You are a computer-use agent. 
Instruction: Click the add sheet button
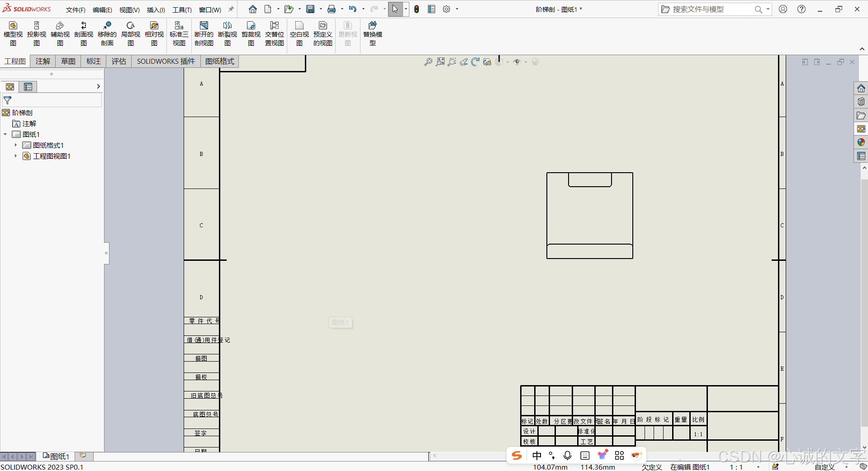[83, 456]
